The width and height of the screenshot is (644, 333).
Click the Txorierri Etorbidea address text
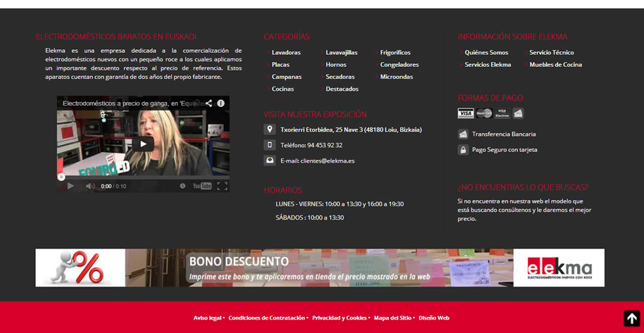point(351,130)
